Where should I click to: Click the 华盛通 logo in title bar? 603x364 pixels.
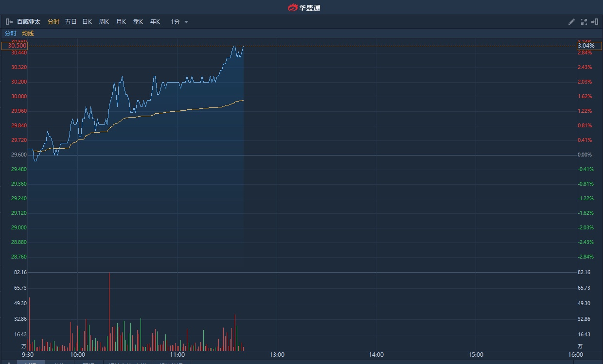(304, 7)
